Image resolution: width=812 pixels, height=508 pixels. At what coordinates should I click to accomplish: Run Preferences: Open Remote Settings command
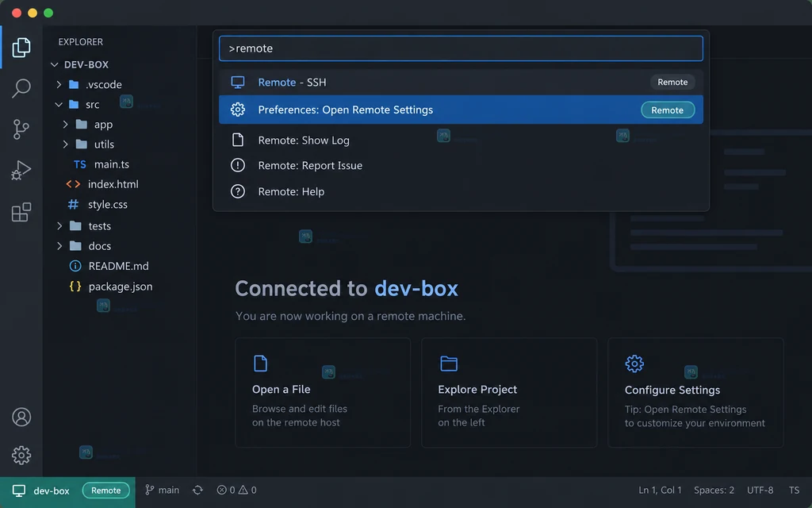[461, 110]
